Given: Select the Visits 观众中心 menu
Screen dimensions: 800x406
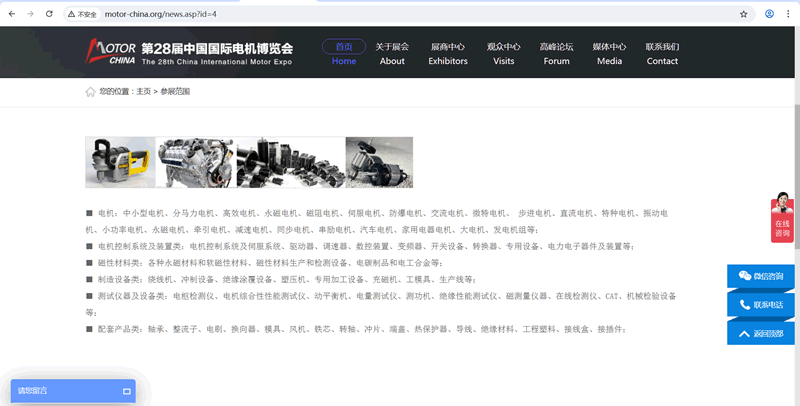Looking at the screenshot, I should click(504, 53).
